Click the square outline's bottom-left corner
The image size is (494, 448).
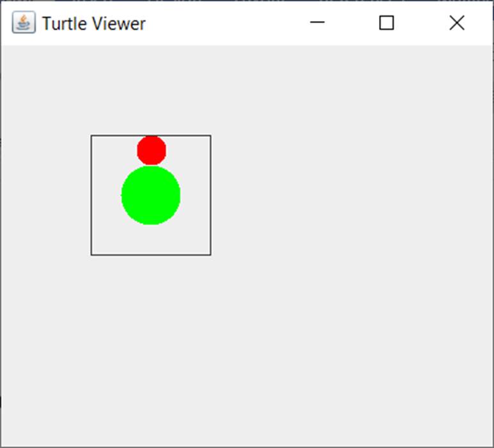91,254
